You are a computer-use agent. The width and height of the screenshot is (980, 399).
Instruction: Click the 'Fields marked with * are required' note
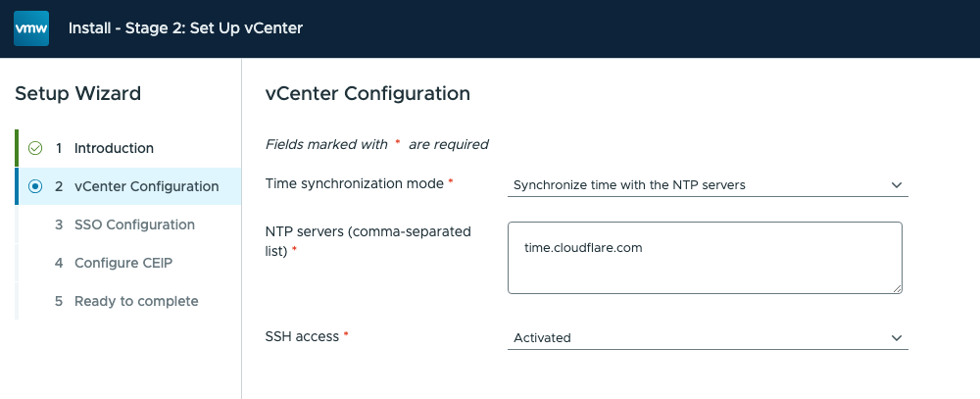(x=377, y=144)
